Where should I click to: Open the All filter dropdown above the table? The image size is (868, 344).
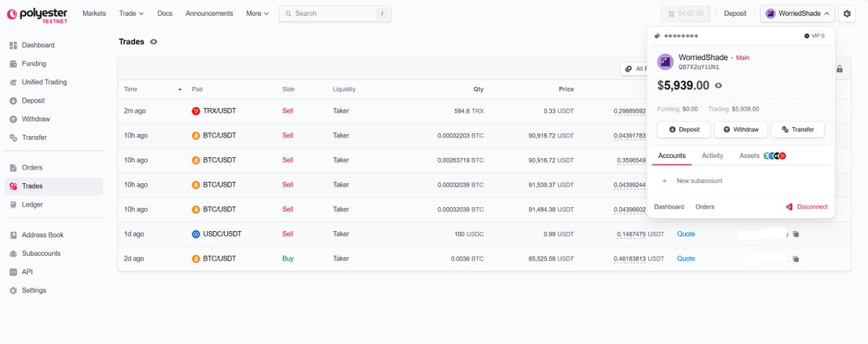(634, 69)
